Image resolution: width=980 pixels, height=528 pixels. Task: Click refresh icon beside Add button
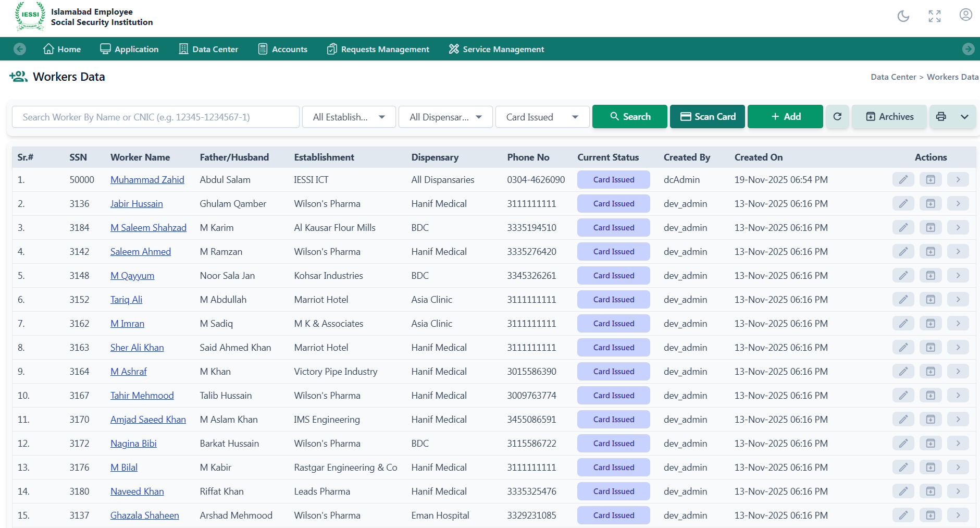837,117
